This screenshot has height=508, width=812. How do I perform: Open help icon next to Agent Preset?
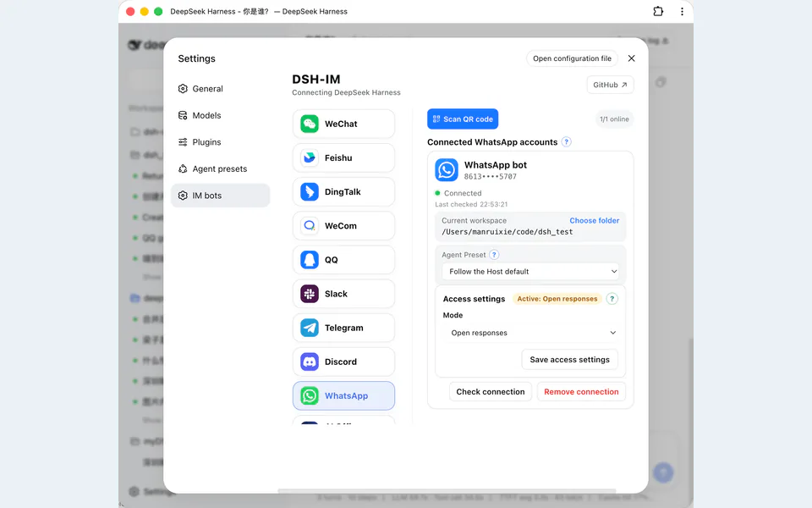(x=494, y=255)
